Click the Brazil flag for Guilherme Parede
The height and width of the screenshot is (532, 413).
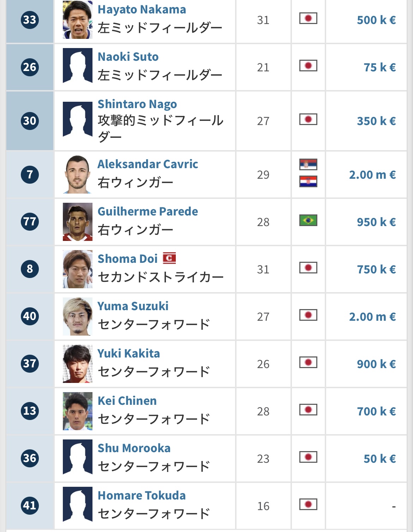pyautogui.click(x=308, y=220)
